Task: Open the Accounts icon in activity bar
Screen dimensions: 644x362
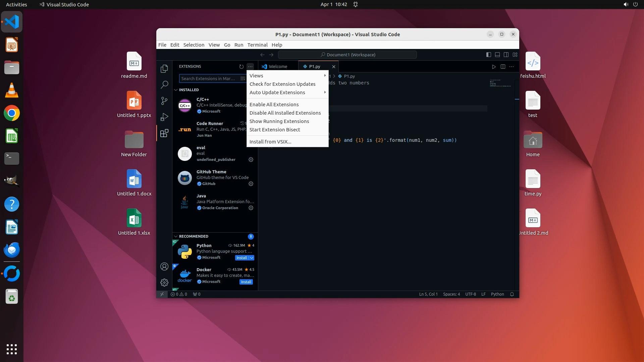Action: click(x=164, y=266)
